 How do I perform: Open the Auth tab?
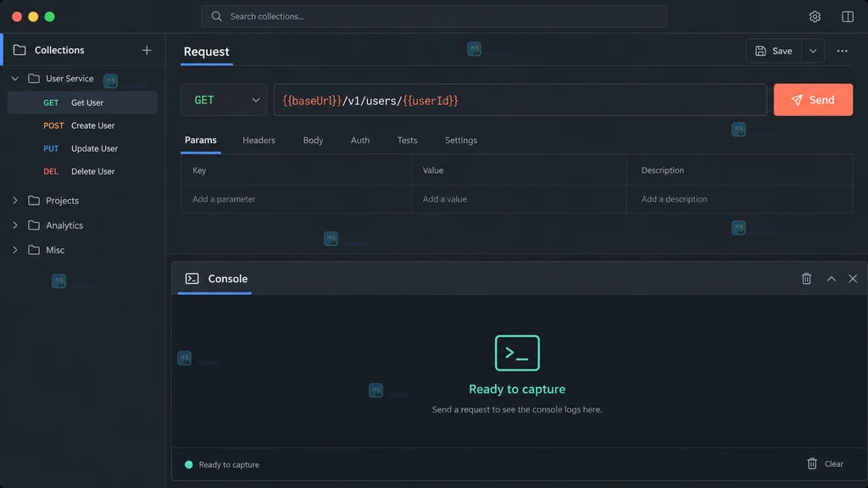click(359, 141)
